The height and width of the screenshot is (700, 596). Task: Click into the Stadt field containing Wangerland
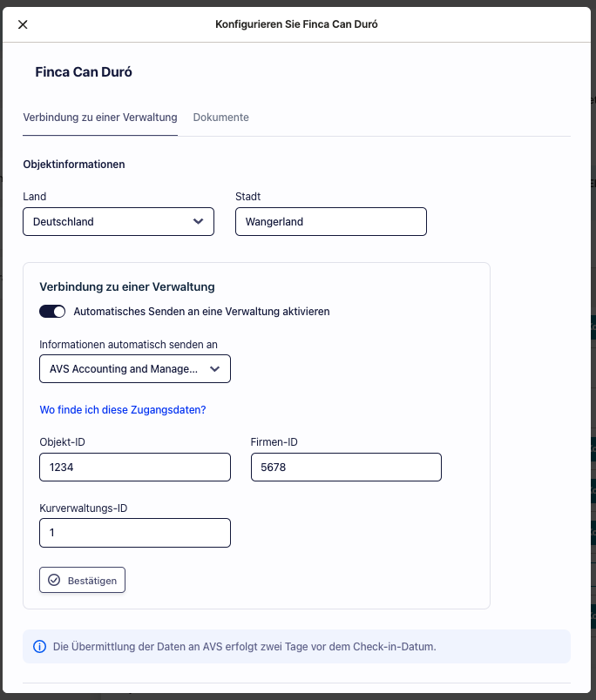pos(331,221)
